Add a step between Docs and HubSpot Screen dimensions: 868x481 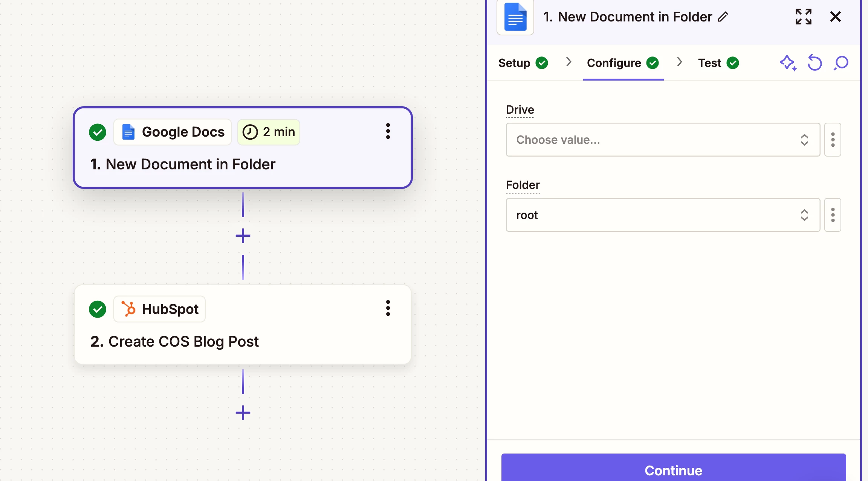point(243,236)
